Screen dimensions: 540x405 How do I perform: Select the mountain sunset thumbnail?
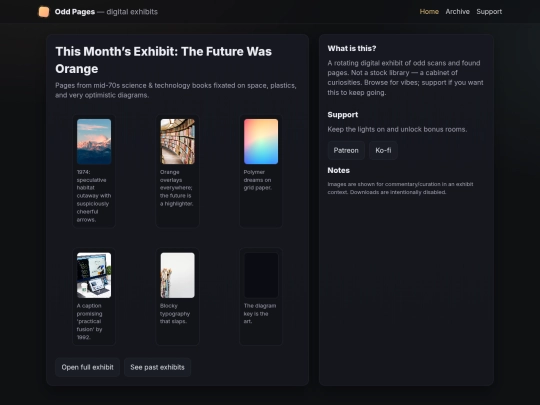(94, 142)
